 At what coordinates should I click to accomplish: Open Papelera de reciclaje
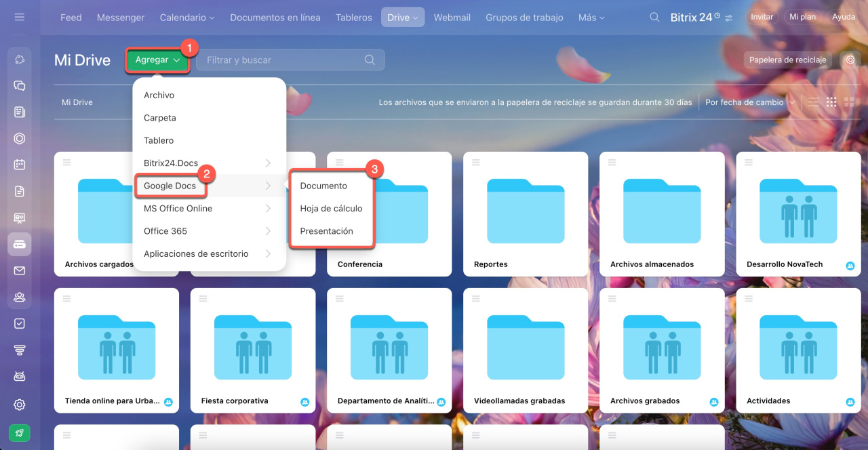coord(788,60)
